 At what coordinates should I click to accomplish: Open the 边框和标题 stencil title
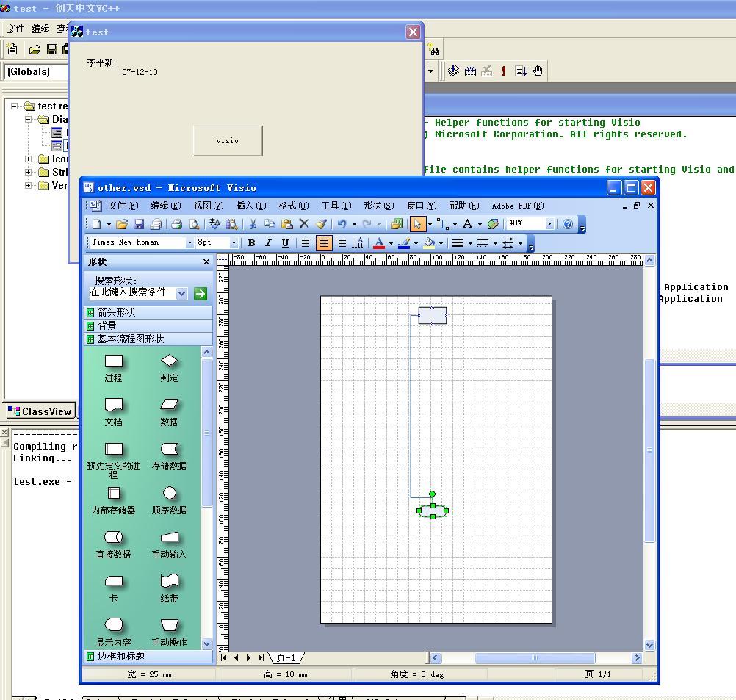pos(148,657)
